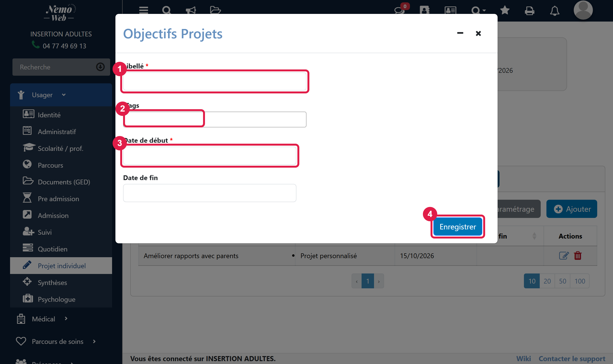Collapse the Usager sidebar section
This screenshot has width=613, height=364.
[61, 95]
